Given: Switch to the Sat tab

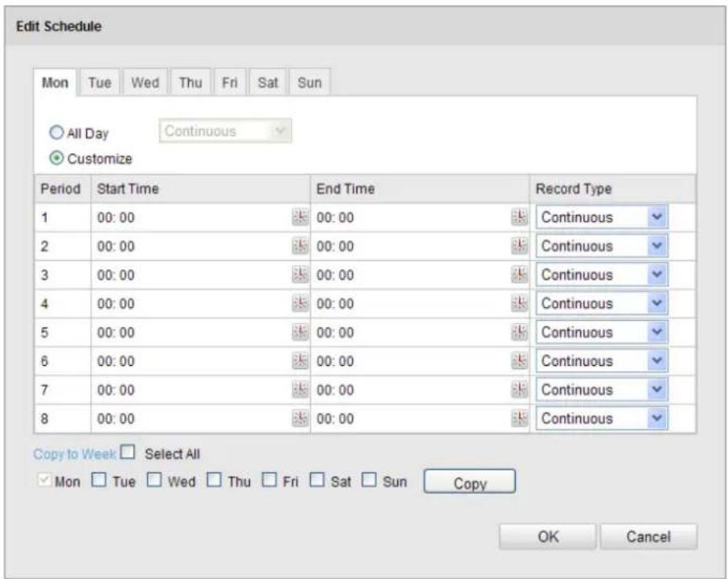Looking at the screenshot, I should (x=268, y=82).
